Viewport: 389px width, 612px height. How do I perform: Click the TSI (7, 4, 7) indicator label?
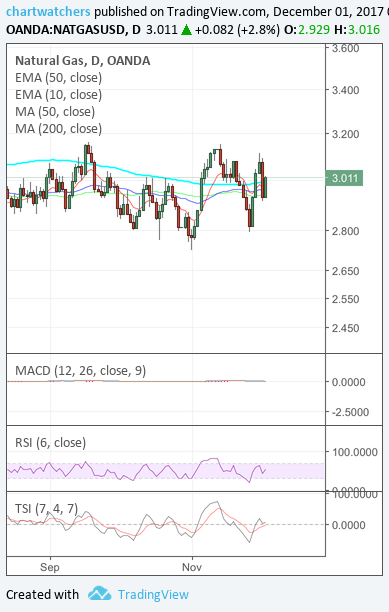pos(46,509)
